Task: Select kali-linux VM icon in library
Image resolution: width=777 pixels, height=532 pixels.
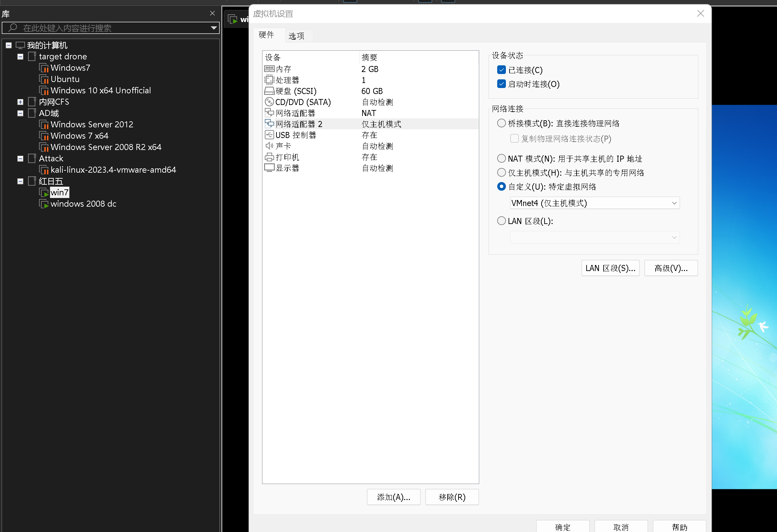Action: (x=44, y=170)
